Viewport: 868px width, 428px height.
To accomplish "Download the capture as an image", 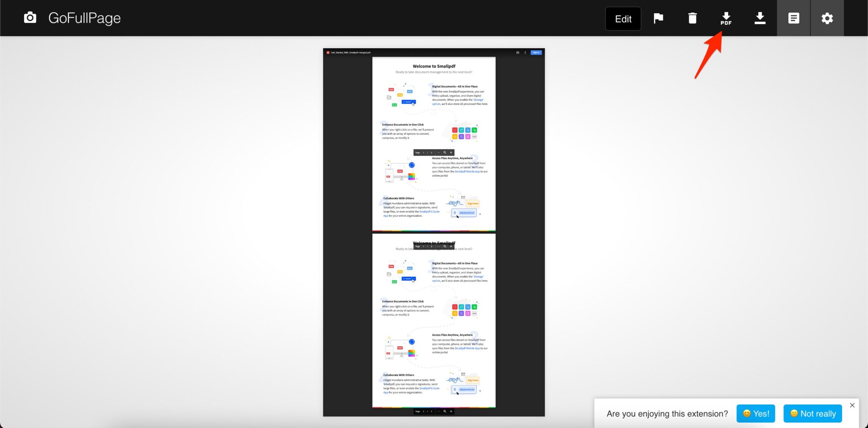I will tap(759, 18).
